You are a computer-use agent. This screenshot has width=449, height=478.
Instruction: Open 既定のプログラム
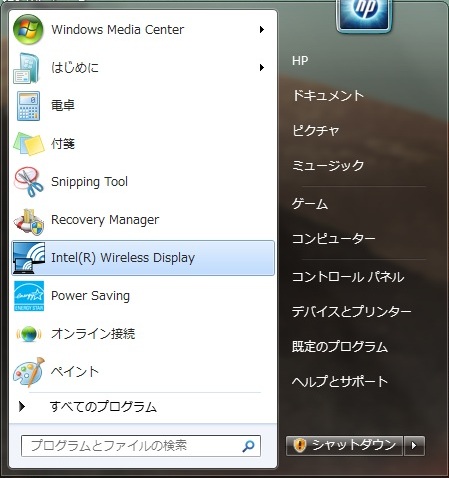pos(340,347)
